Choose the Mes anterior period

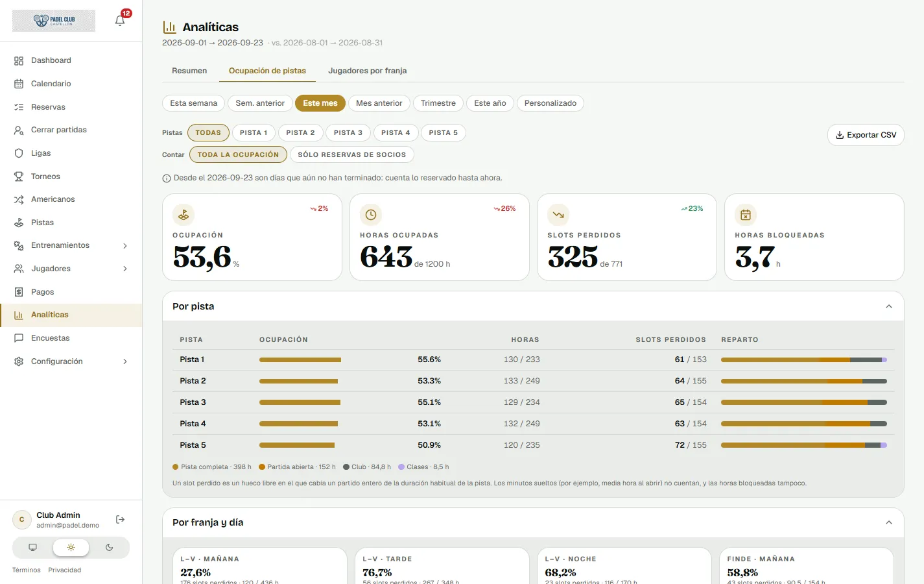click(379, 103)
